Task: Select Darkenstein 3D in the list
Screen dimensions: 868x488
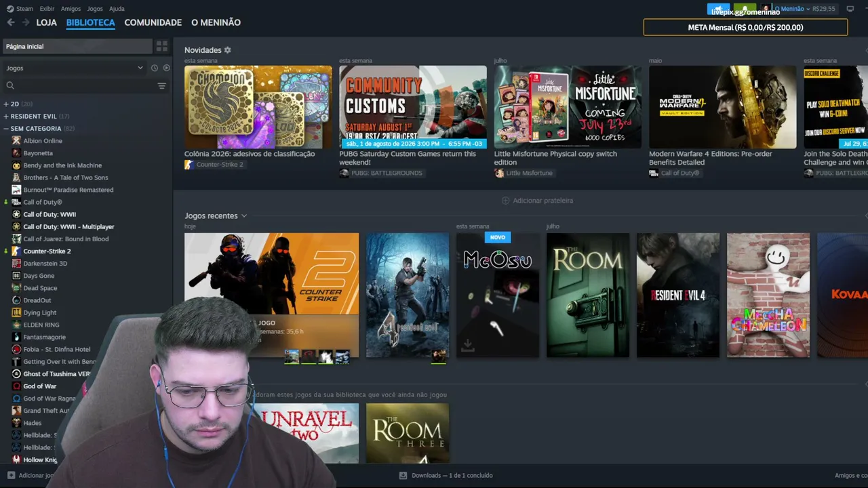Action: pos(45,264)
